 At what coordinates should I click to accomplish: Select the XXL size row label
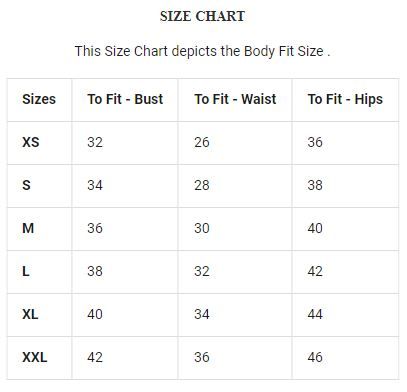click(35, 357)
